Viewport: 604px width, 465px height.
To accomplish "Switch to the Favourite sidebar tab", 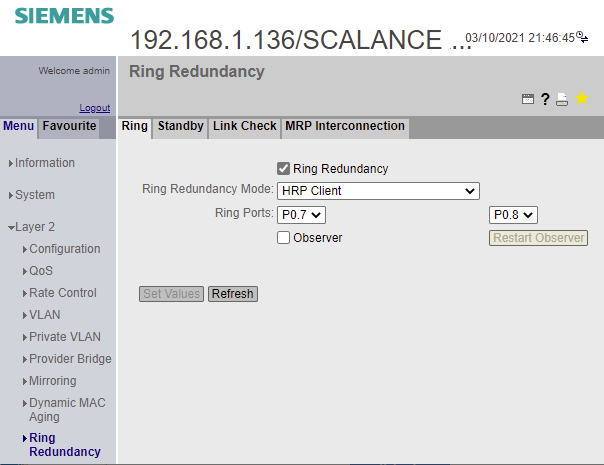I will pos(69,126).
